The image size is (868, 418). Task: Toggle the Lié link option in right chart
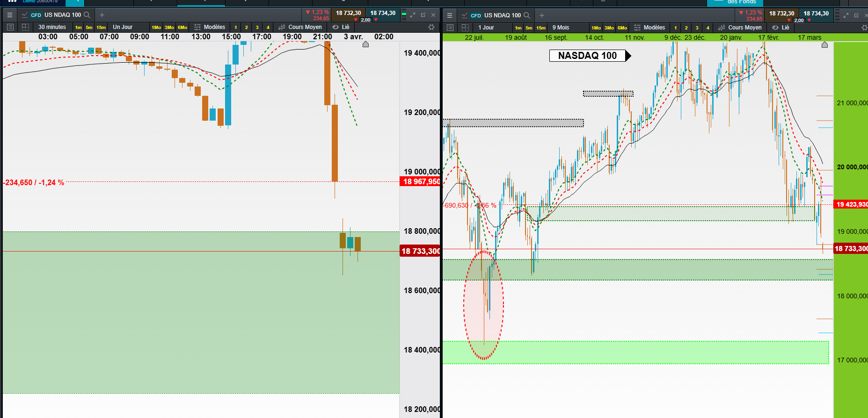click(781, 28)
